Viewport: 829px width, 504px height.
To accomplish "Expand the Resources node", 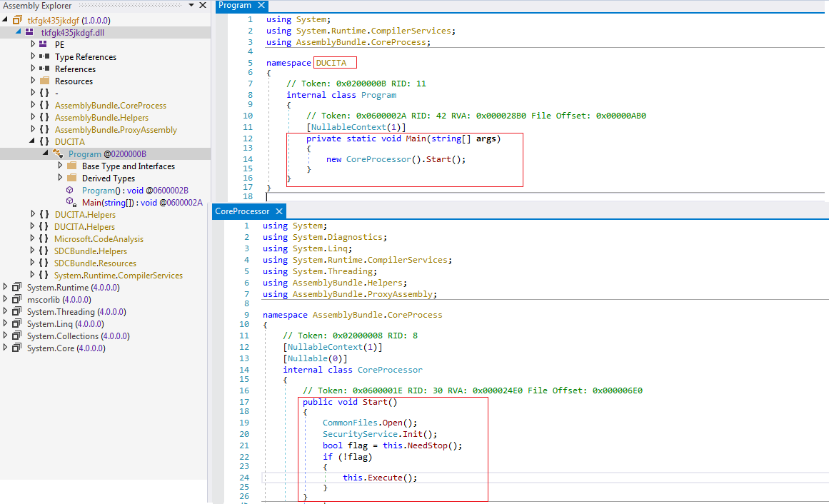I will click(x=33, y=81).
